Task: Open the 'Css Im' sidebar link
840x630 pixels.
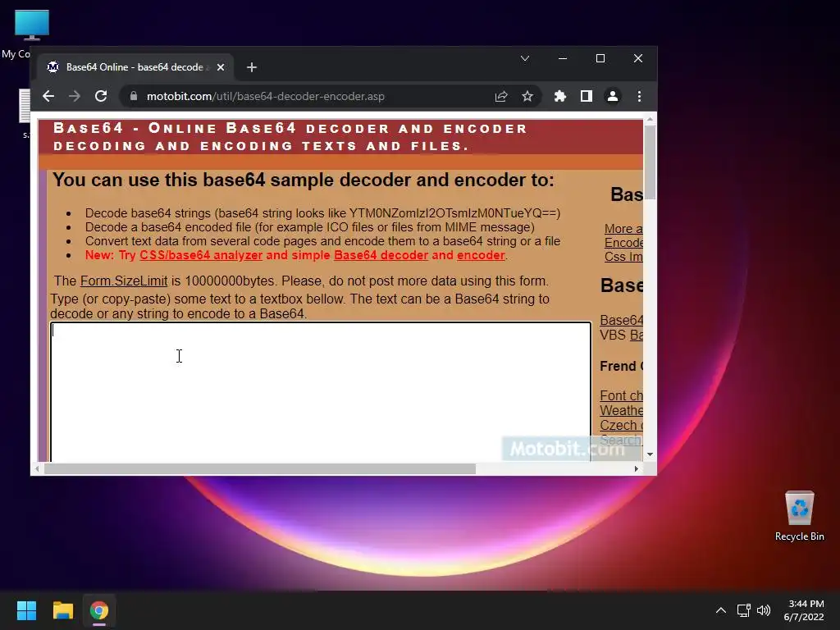Action: click(x=623, y=257)
